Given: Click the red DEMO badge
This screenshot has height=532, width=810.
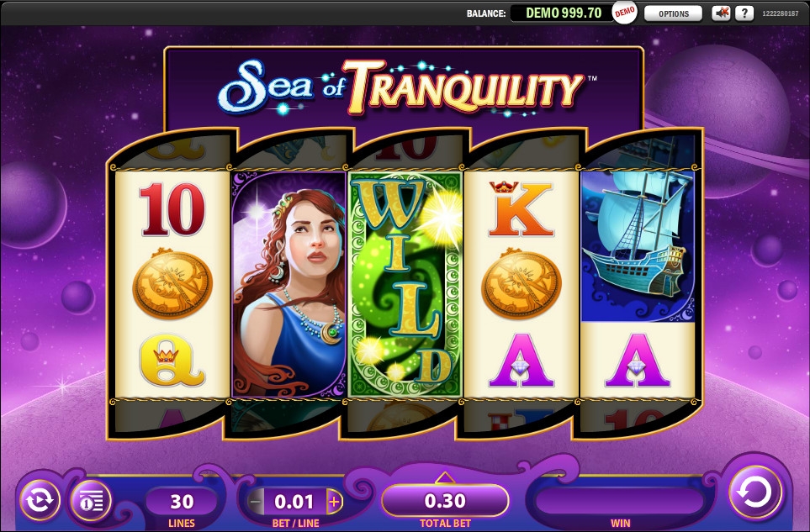Looking at the screenshot, I should coord(625,13).
